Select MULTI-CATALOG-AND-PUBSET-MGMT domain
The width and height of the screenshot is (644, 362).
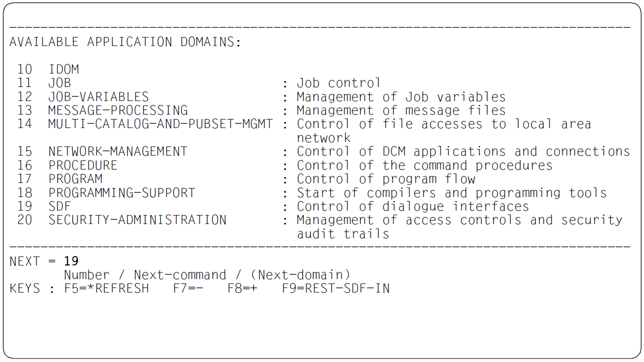[160, 124]
